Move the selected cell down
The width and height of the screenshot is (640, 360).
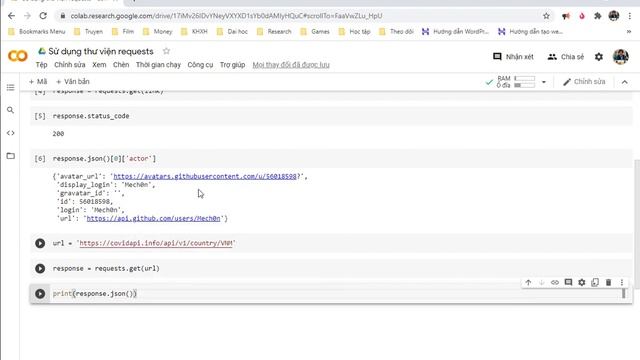point(542,282)
